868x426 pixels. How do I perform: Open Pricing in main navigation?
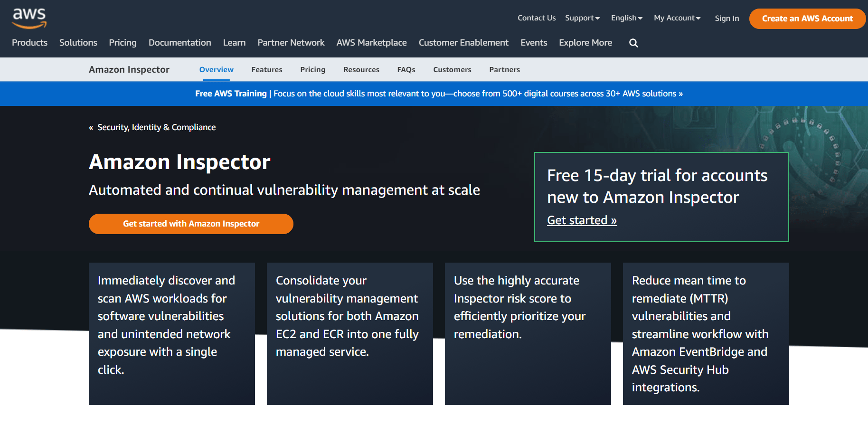click(123, 43)
